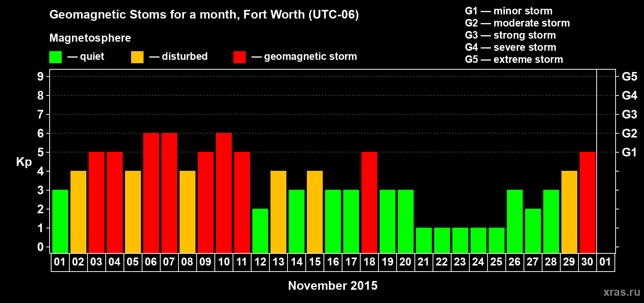Select the green bar for day 20
The height and width of the screenshot is (303, 644).
tap(406, 221)
